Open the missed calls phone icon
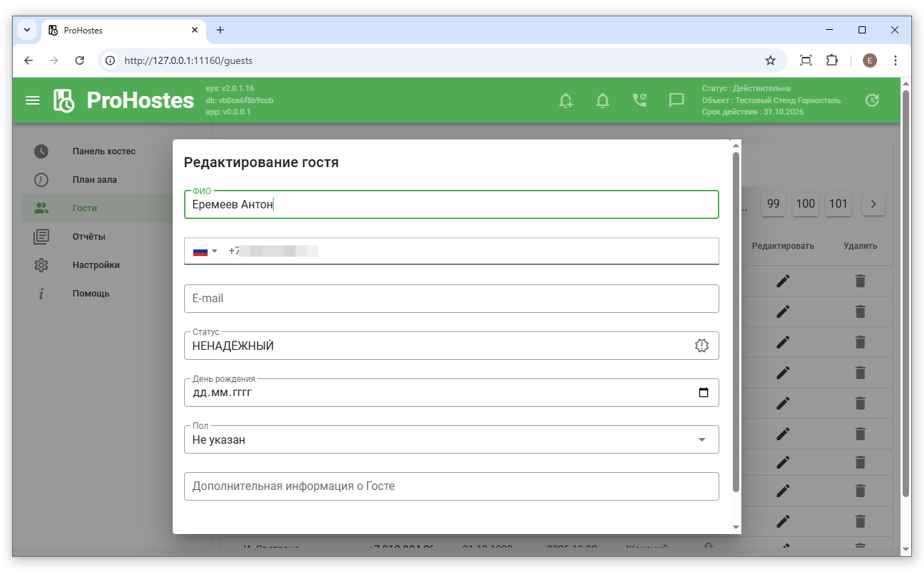 click(x=640, y=100)
